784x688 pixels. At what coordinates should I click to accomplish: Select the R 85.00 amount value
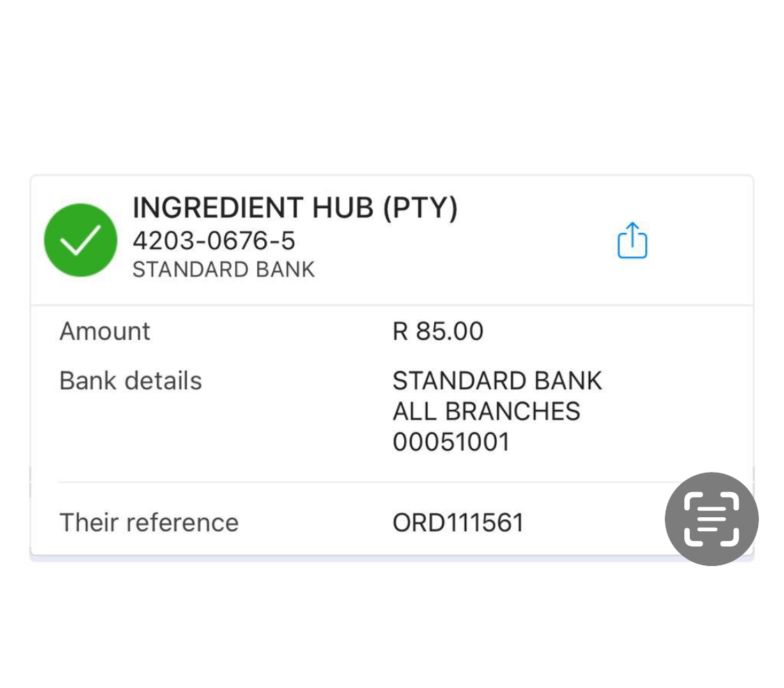click(438, 331)
